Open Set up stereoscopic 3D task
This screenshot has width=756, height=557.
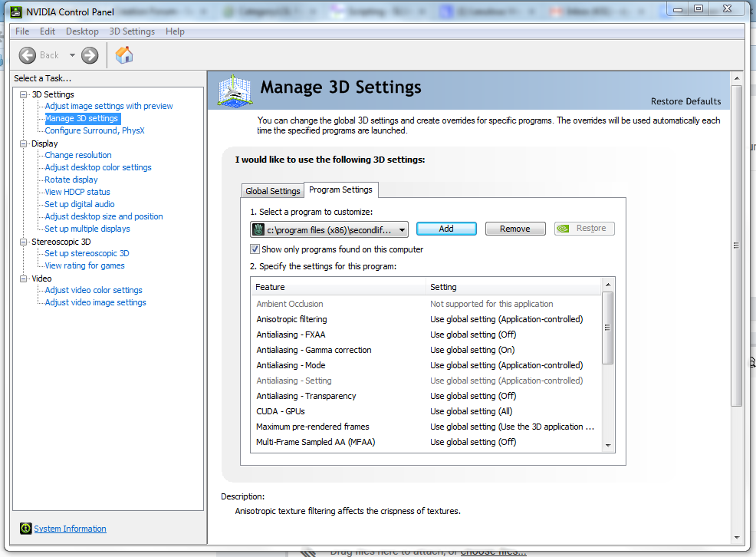[x=87, y=254]
